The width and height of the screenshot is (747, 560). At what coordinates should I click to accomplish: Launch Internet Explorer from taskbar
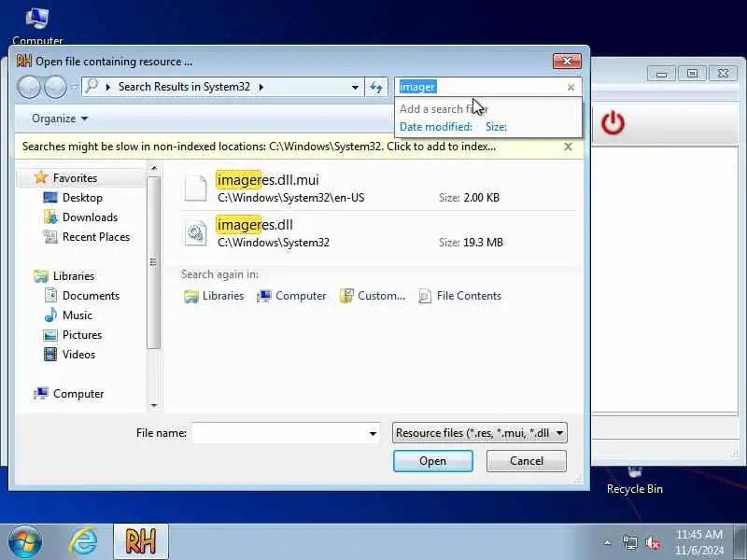pyautogui.click(x=83, y=542)
